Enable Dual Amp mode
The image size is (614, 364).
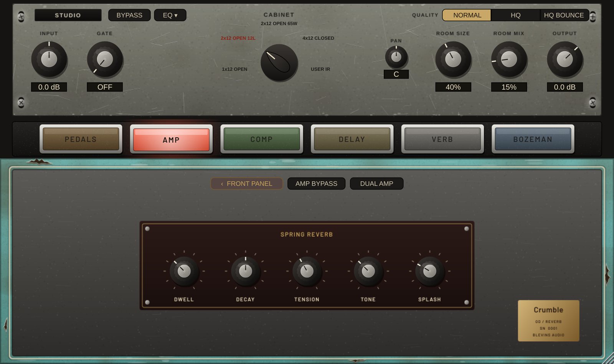click(x=376, y=184)
